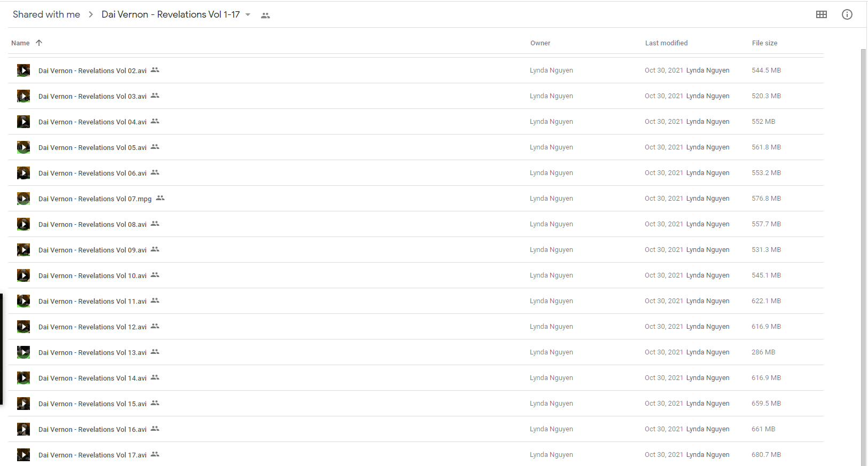Click the 680.7 MB file size
This screenshot has height=466, width=868.
[766, 455]
